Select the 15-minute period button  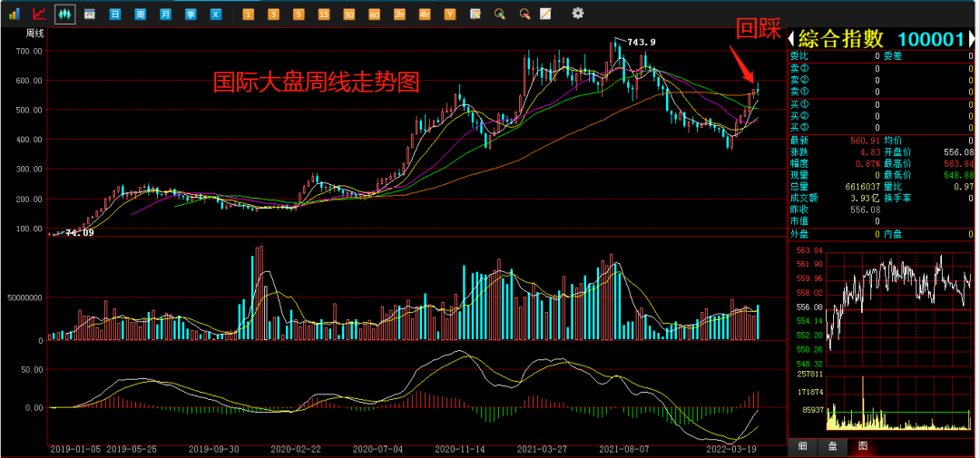coord(324,13)
